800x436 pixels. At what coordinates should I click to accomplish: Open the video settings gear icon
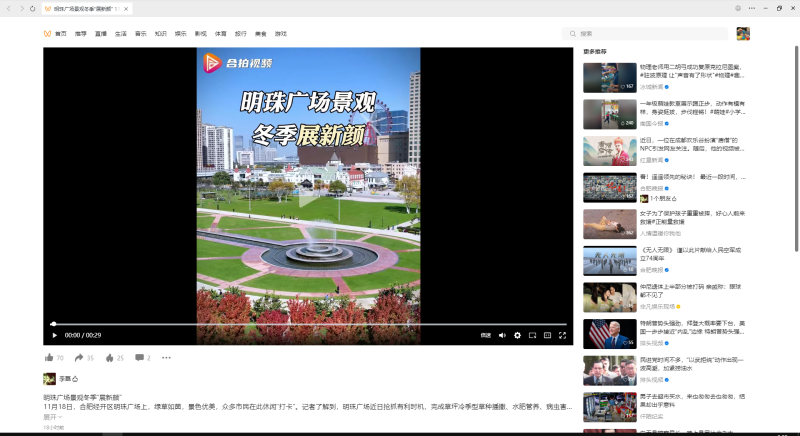517,335
